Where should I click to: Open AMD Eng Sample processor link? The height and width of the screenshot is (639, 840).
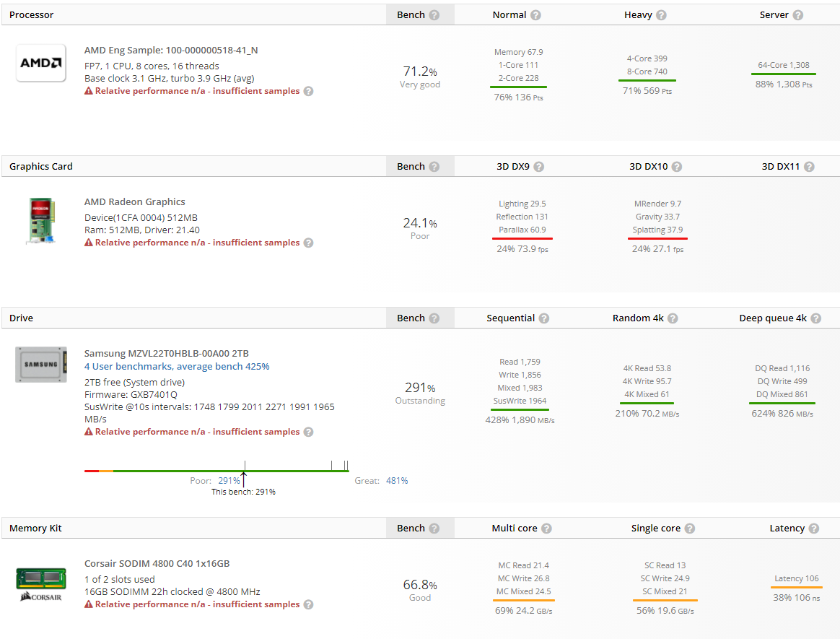pos(171,50)
